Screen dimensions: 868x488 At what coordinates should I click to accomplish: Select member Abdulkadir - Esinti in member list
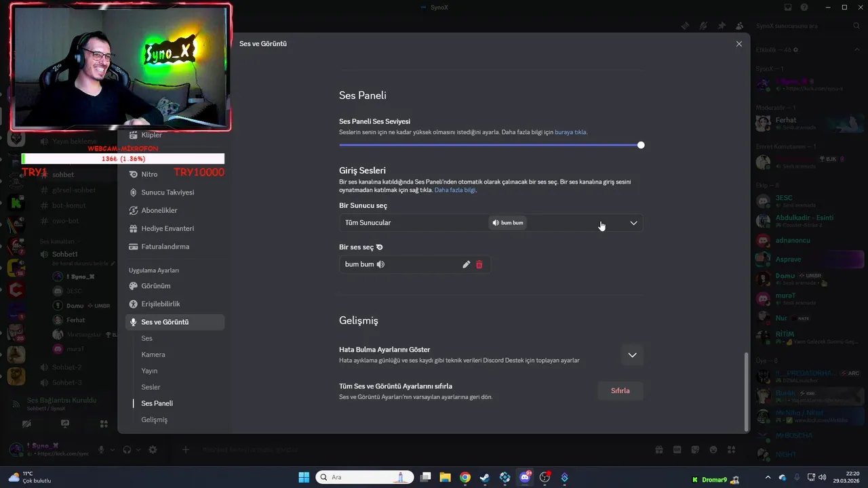pos(809,221)
